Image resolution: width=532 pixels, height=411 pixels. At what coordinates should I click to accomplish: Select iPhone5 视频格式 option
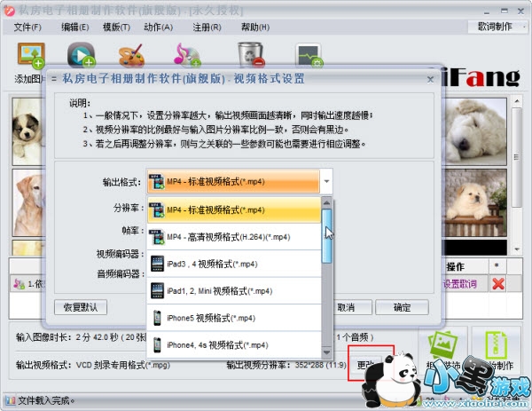(234, 318)
